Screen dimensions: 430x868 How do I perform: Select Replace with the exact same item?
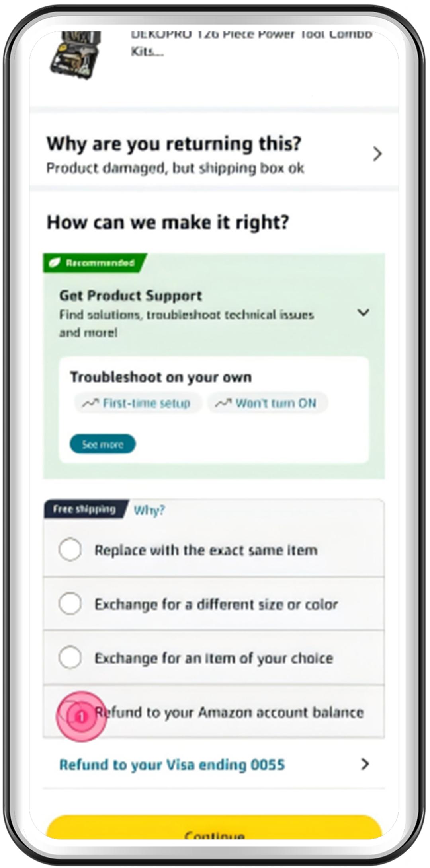point(70,550)
